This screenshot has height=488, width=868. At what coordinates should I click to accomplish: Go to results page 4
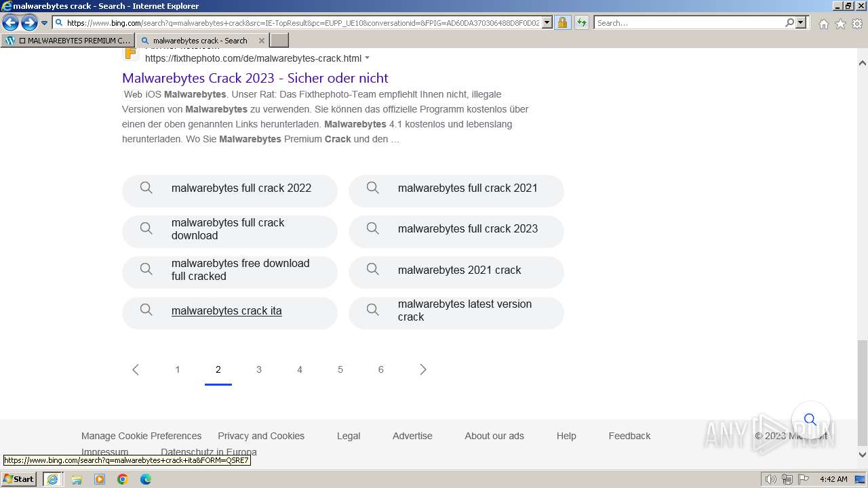300,369
